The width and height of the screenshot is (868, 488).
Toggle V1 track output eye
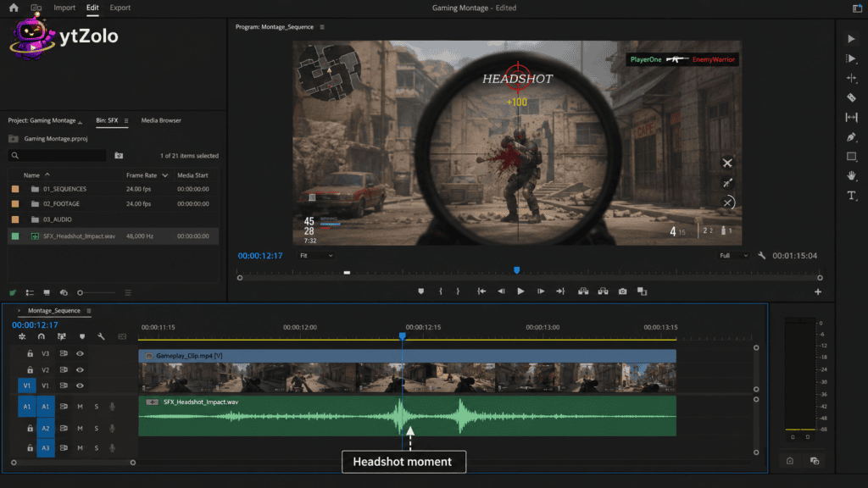(80, 385)
